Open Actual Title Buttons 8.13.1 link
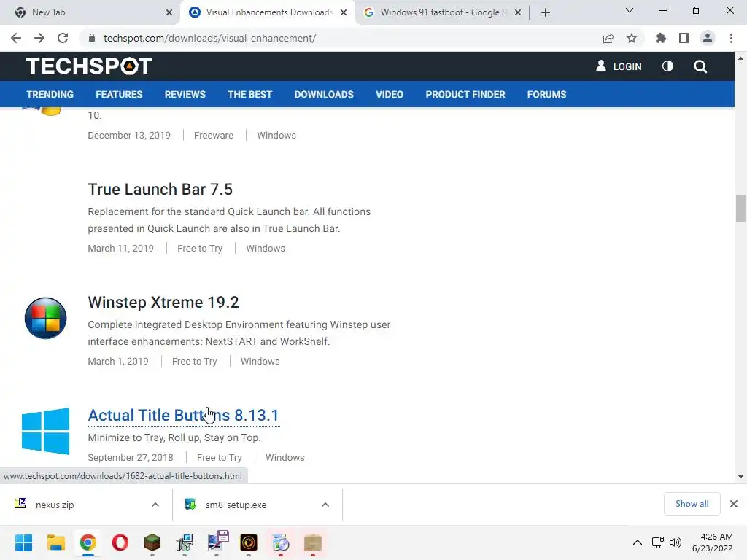This screenshot has width=747, height=560. pyautogui.click(x=183, y=415)
